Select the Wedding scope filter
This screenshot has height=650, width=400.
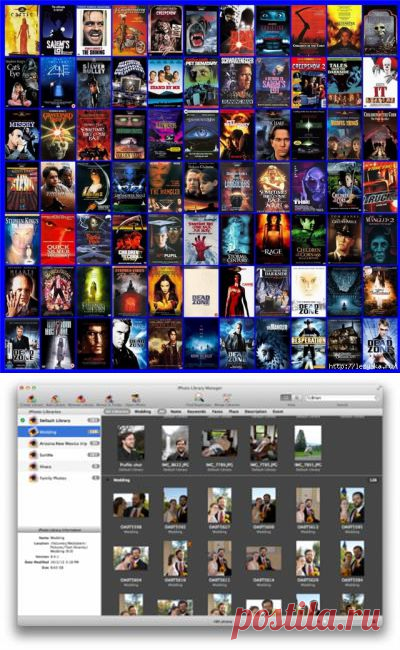tap(142, 412)
